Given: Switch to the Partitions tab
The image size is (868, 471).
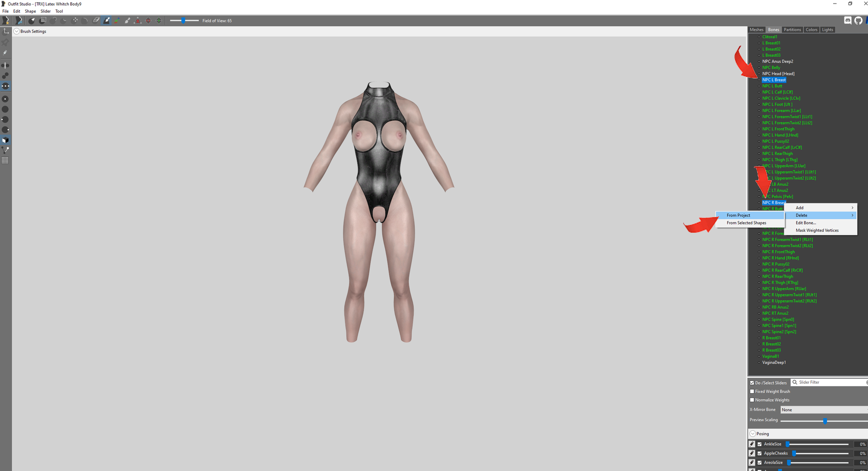Looking at the screenshot, I should coord(792,30).
